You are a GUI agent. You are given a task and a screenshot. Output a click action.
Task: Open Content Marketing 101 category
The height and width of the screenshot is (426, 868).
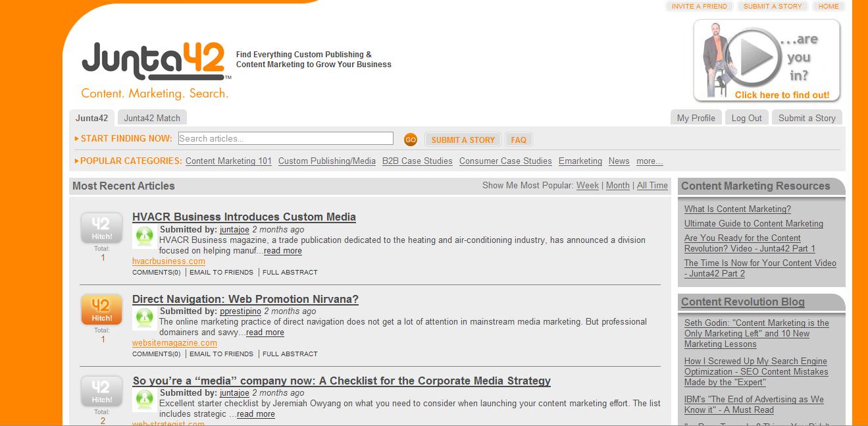pyautogui.click(x=228, y=161)
